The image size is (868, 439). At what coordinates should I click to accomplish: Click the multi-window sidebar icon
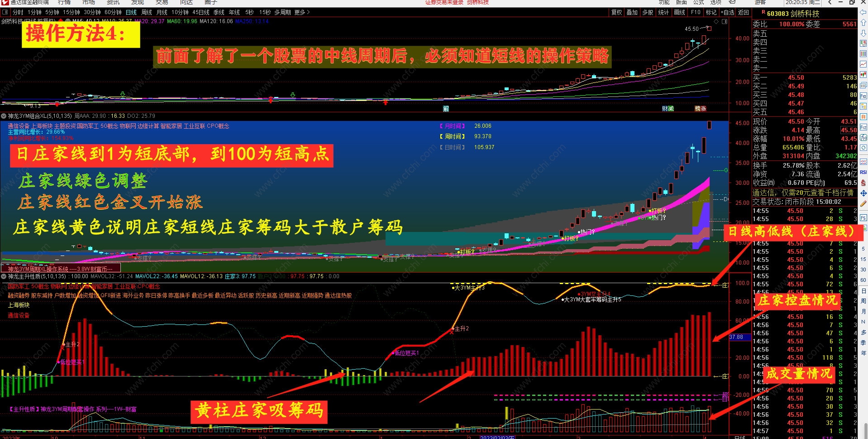(863, 85)
